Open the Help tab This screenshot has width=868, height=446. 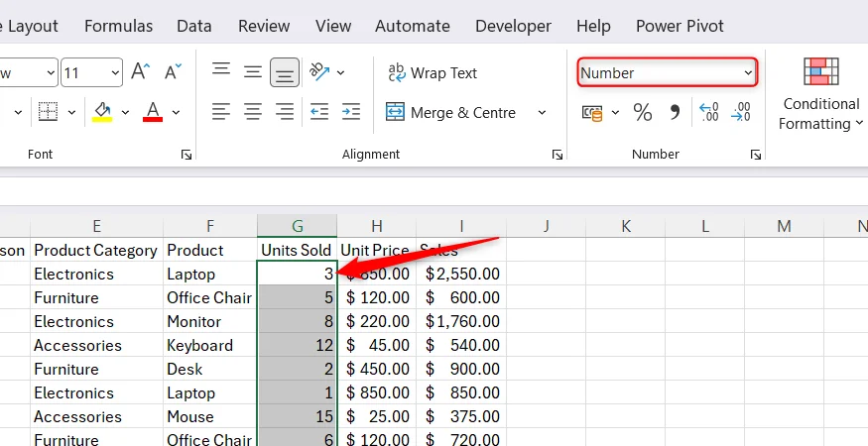tap(593, 26)
